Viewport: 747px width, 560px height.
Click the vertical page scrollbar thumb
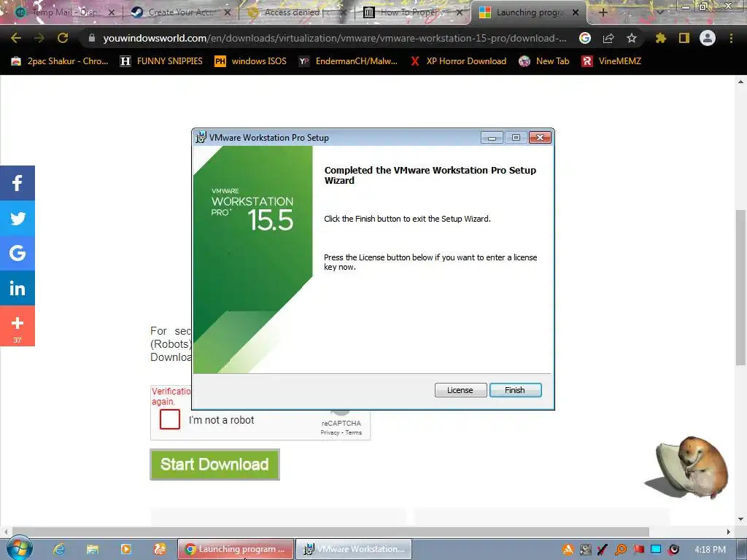(740, 287)
